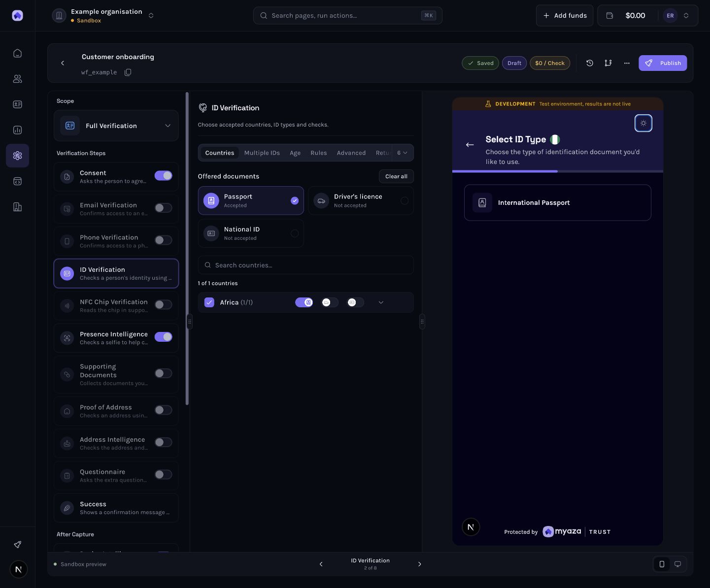Image resolution: width=710 pixels, height=588 pixels.
Task: Open the overflow tabs dropdown showing 6
Action: pyautogui.click(x=403, y=153)
